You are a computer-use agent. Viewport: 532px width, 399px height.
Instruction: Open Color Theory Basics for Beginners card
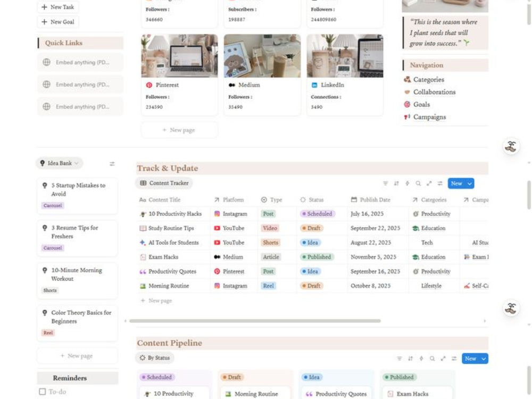tap(77, 323)
